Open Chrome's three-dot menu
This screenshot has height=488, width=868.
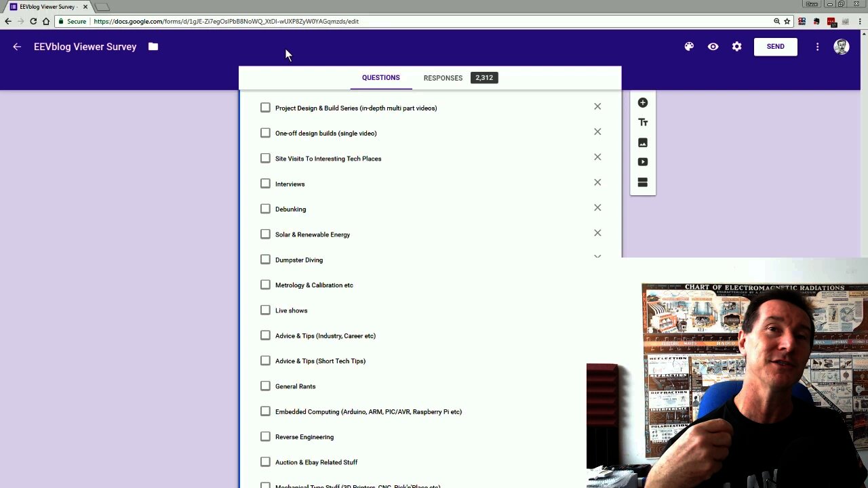click(x=861, y=21)
